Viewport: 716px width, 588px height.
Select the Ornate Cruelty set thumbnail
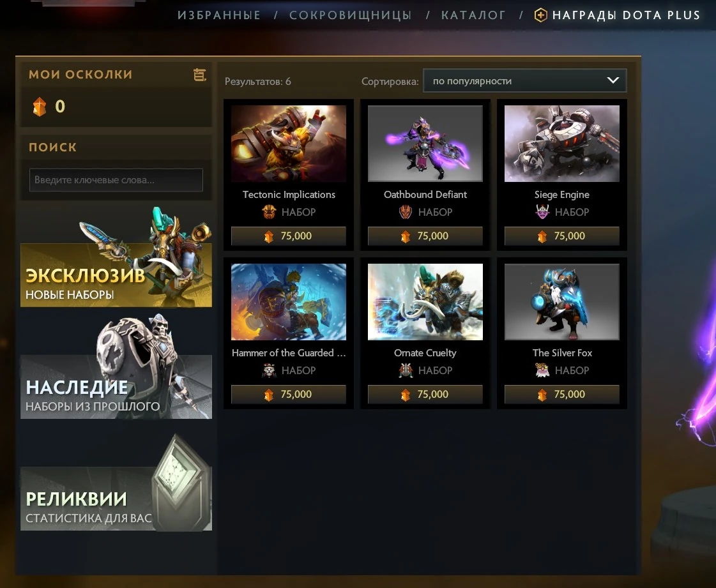point(425,302)
